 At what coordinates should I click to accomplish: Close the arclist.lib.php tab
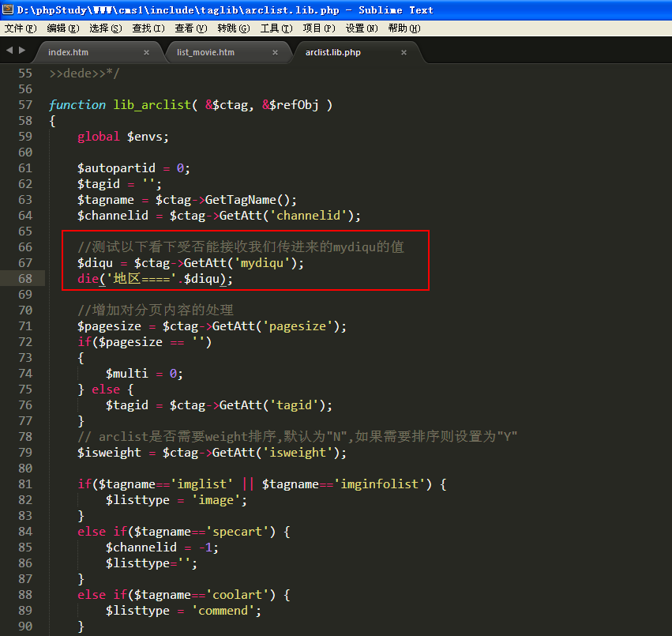point(404,52)
